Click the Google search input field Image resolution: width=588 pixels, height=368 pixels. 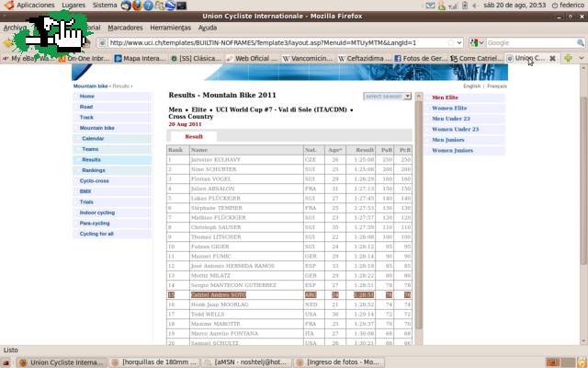coord(531,43)
